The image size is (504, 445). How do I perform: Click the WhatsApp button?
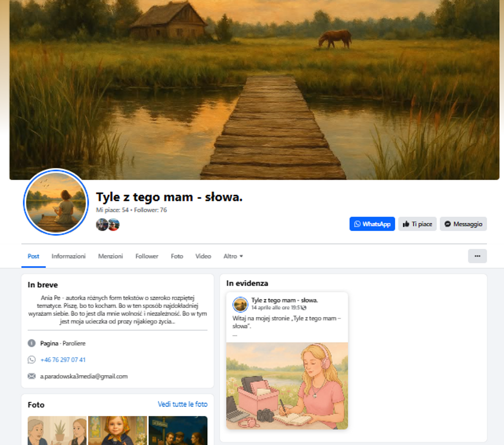(372, 224)
